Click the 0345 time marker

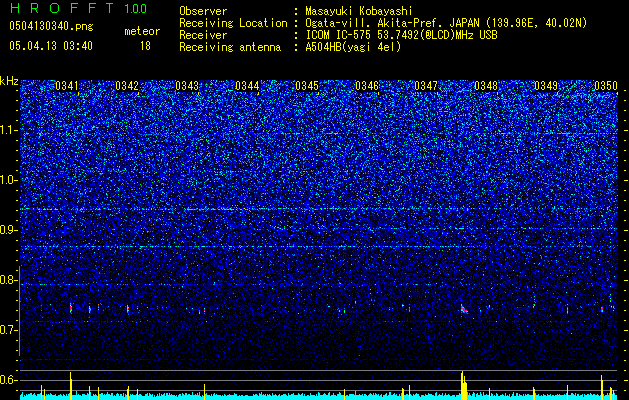point(307,86)
